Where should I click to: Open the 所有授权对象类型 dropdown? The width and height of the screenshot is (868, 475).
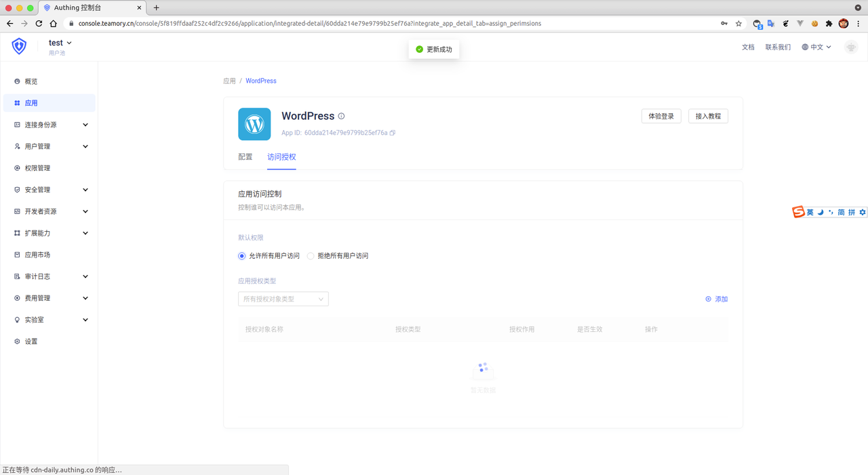tap(283, 299)
